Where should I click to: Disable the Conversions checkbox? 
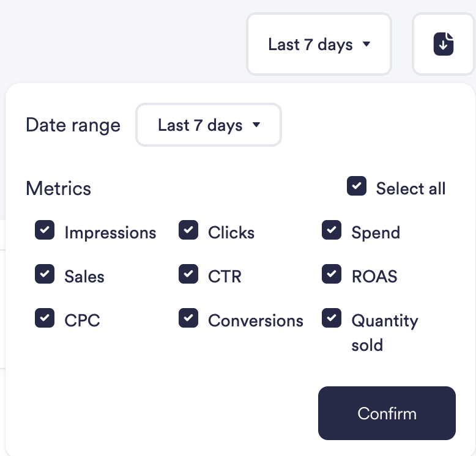tap(188, 318)
